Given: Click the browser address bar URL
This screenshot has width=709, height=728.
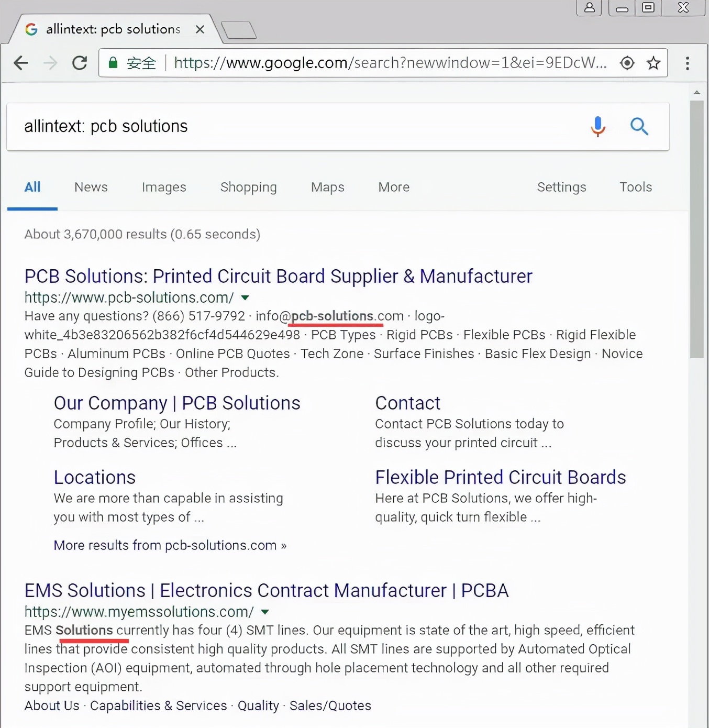Looking at the screenshot, I should point(390,63).
